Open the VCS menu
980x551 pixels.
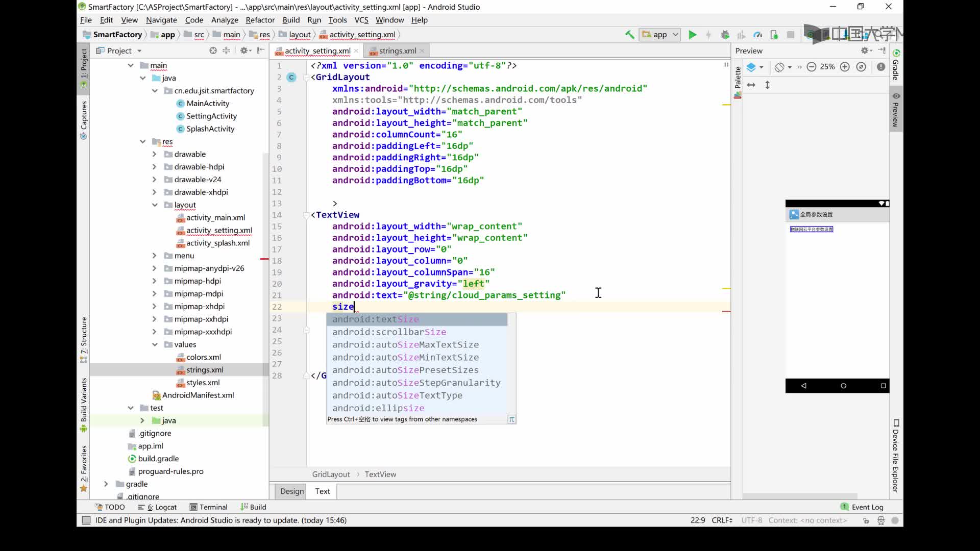coord(361,20)
